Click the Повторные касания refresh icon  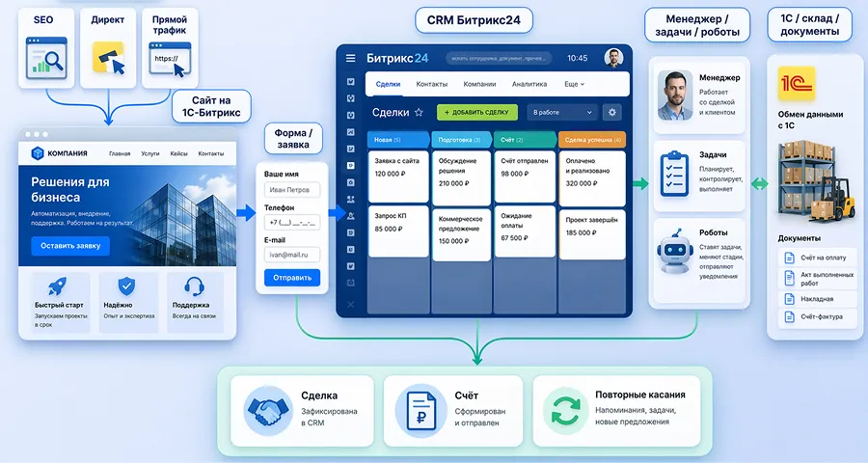[x=564, y=409]
